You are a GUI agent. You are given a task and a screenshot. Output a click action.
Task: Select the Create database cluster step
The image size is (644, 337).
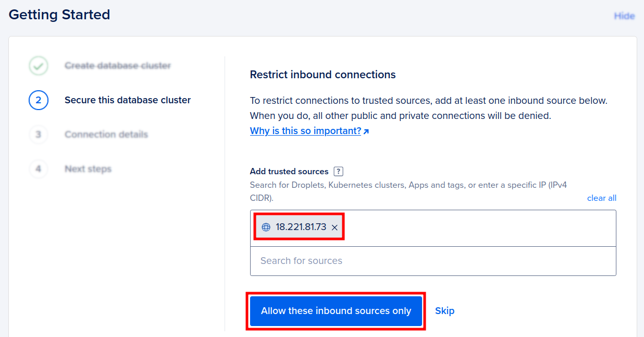(x=118, y=66)
